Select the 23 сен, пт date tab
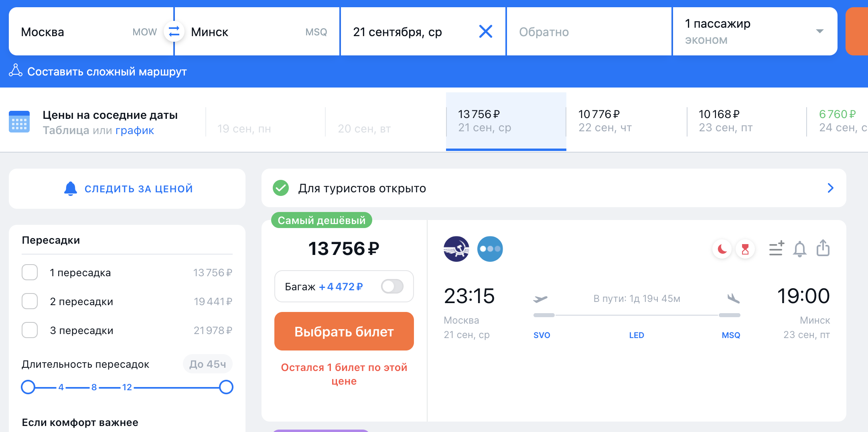This screenshot has height=432, width=868. (x=746, y=121)
